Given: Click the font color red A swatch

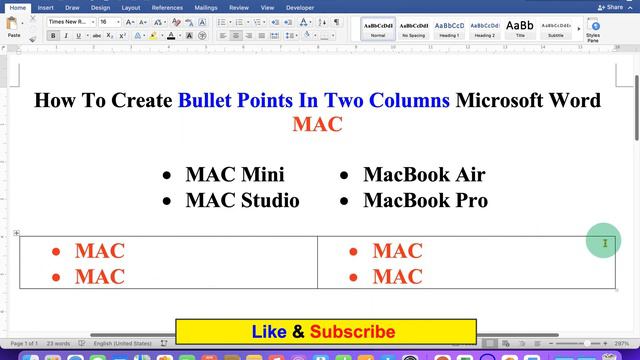Looking at the screenshot, I should (171, 36).
